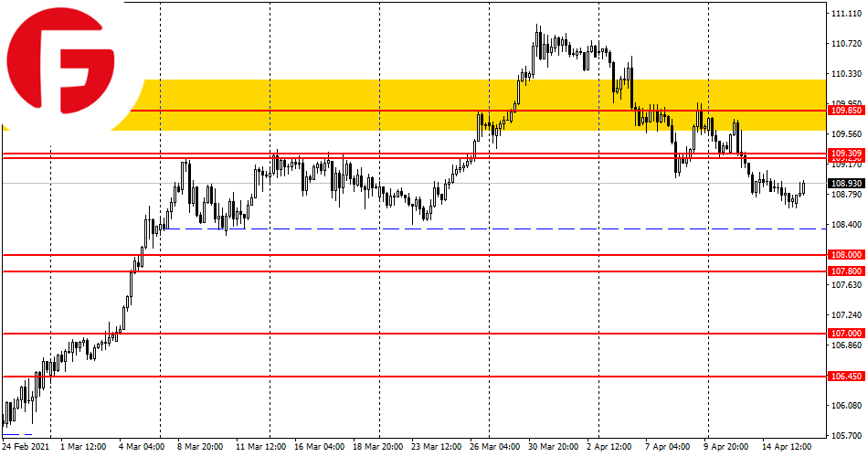Click the 106.450 red price label
Screen dimensions: 868x457
click(x=845, y=376)
